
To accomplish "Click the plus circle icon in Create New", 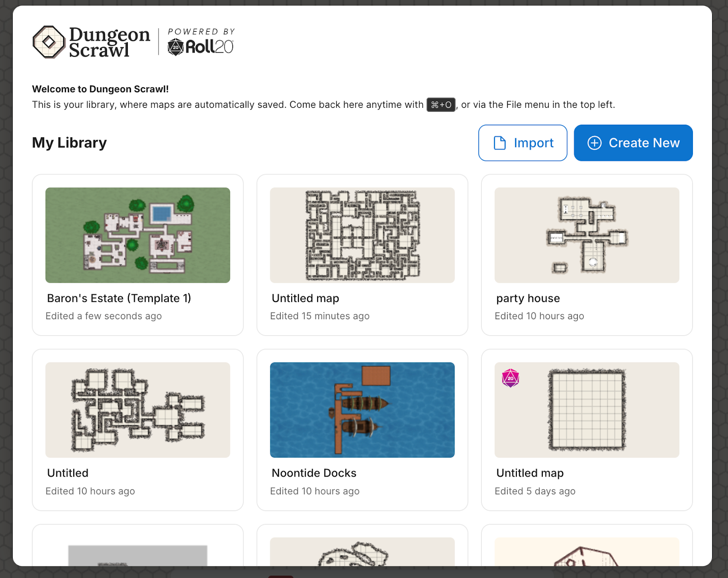I will (594, 143).
